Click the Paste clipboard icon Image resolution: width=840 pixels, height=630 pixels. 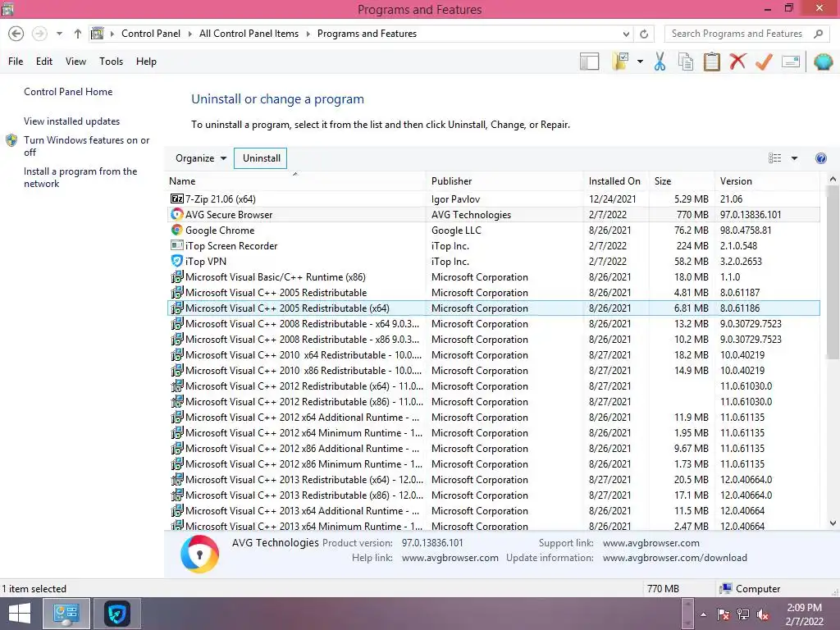coord(711,62)
